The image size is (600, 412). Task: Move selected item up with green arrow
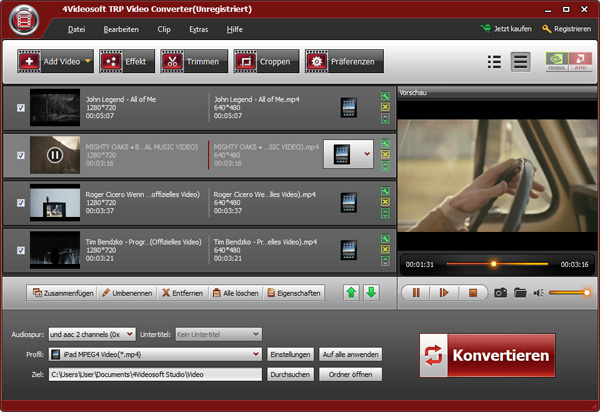click(x=351, y=293)
